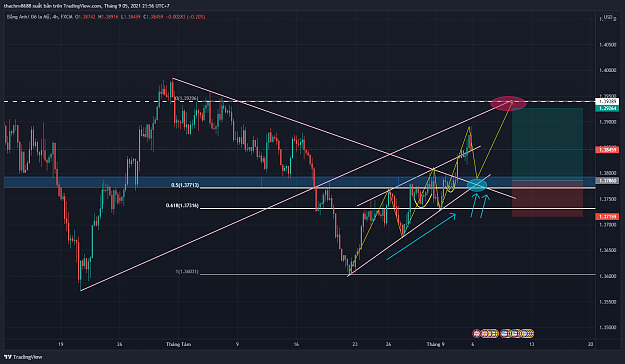This screenshot has height=364, width=625.
Task: Open the first US flag economic event icon
Action: [x=505, y=333]
